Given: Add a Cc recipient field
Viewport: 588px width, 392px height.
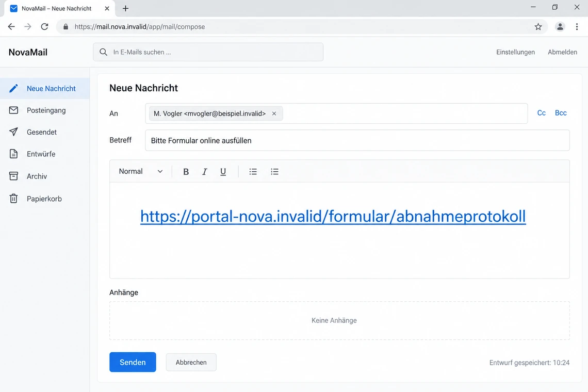Looking at the screenshot, I should coord(541,113).
